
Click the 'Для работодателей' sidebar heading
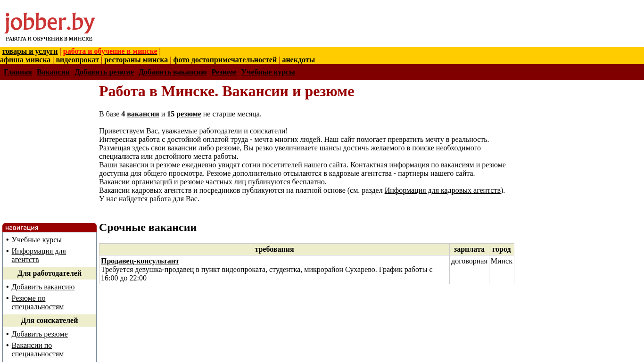tap(50, 273)
